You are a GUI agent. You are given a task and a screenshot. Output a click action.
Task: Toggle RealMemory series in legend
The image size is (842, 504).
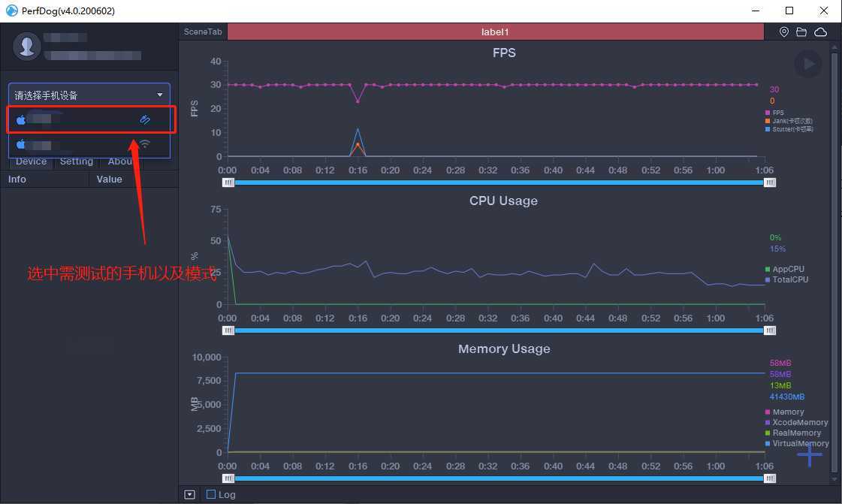(793, 433)
